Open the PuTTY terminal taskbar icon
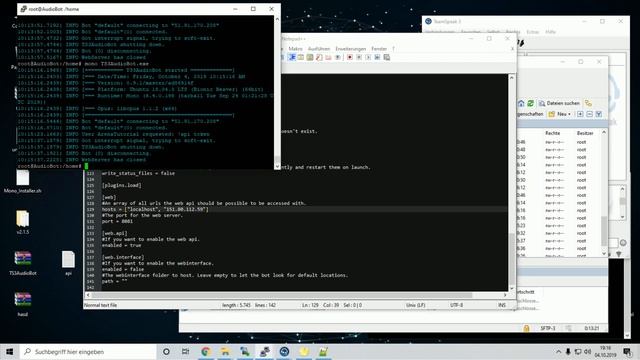The image size is (640, 360). tap(264, 351)
